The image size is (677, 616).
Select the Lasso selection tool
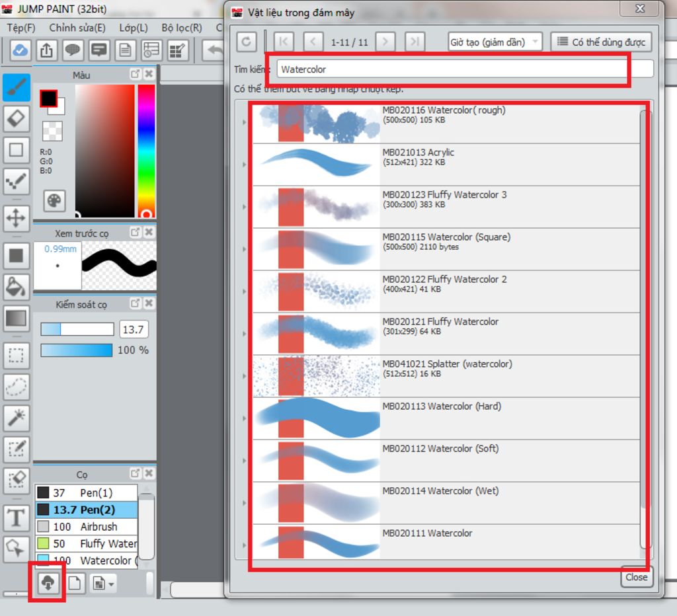pyautogui.click(x=16, y=386)
